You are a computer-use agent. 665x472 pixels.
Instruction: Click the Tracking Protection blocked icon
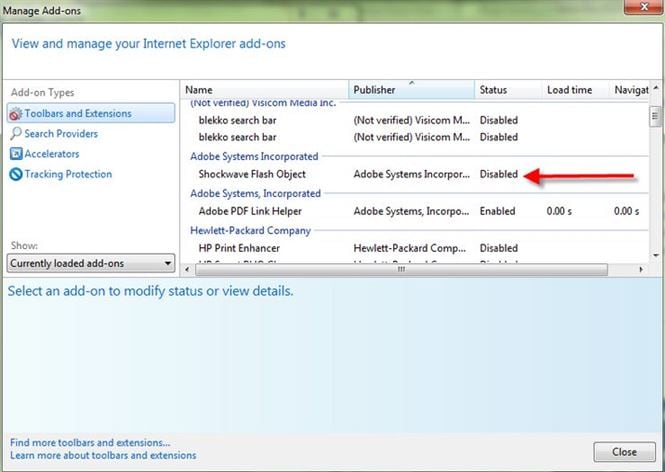pos(16,174)
